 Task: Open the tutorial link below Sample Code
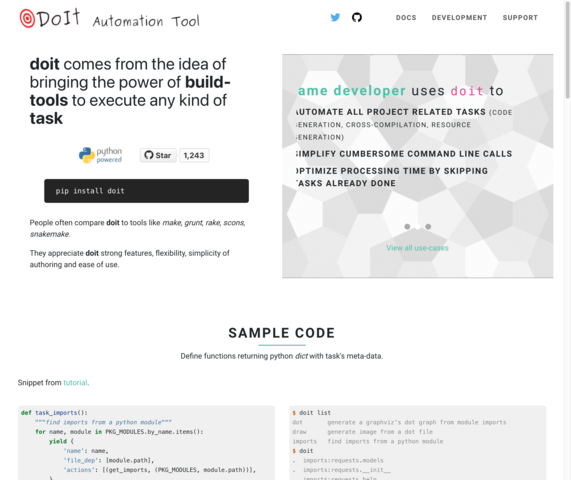pyautogui.click(x=75, y=383)
